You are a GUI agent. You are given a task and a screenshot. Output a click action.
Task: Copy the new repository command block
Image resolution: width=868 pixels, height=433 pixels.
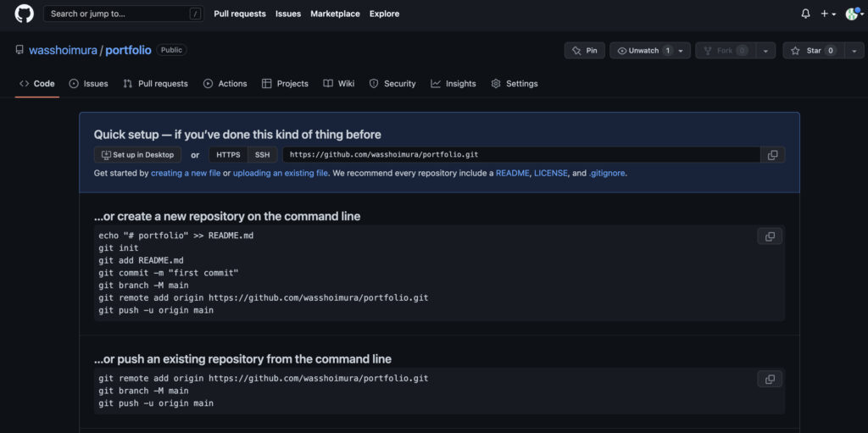(770, 236)
